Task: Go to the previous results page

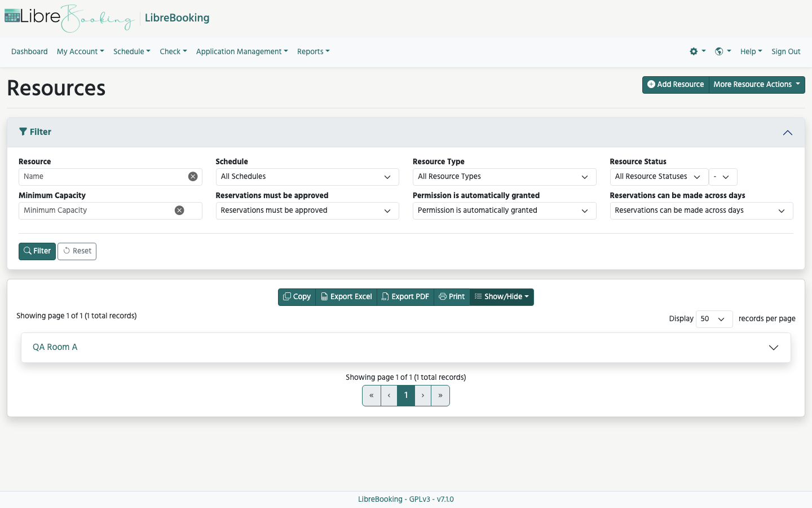Action: pyautogui.click(x=389, y=396)
